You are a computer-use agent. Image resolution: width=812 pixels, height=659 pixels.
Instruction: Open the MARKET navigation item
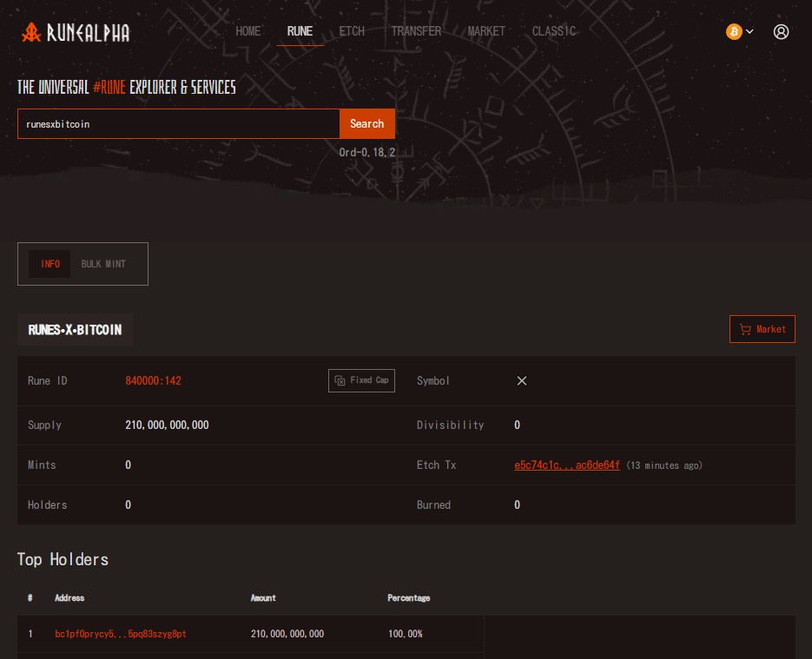pyautogui.click(x=486, y=31)
